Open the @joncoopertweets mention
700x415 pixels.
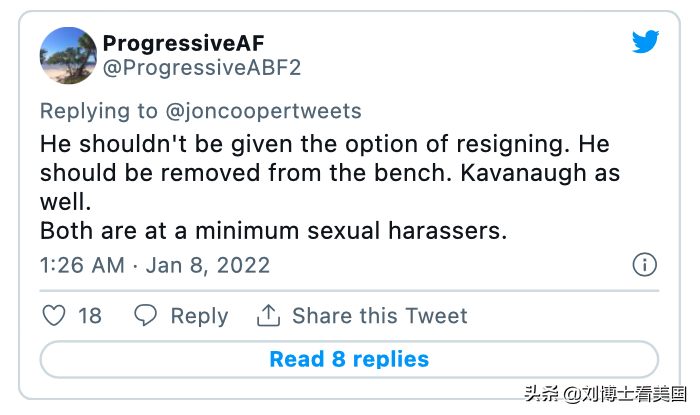[263, 111]
